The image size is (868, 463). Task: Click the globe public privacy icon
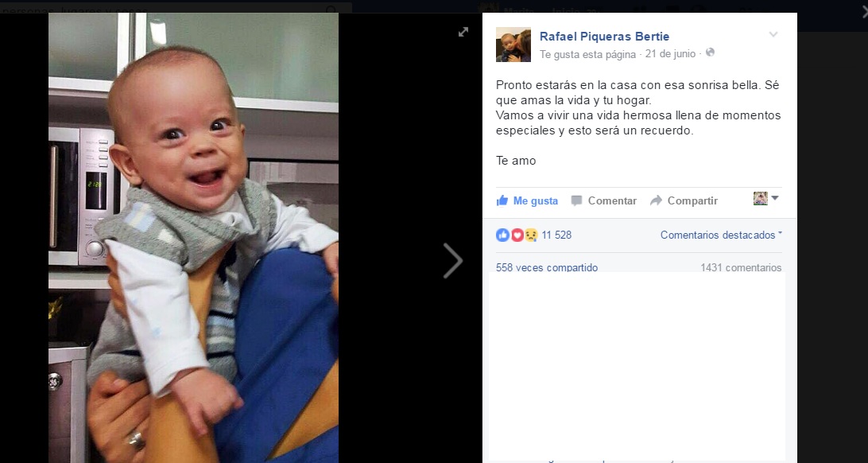[x=711, y=53]
